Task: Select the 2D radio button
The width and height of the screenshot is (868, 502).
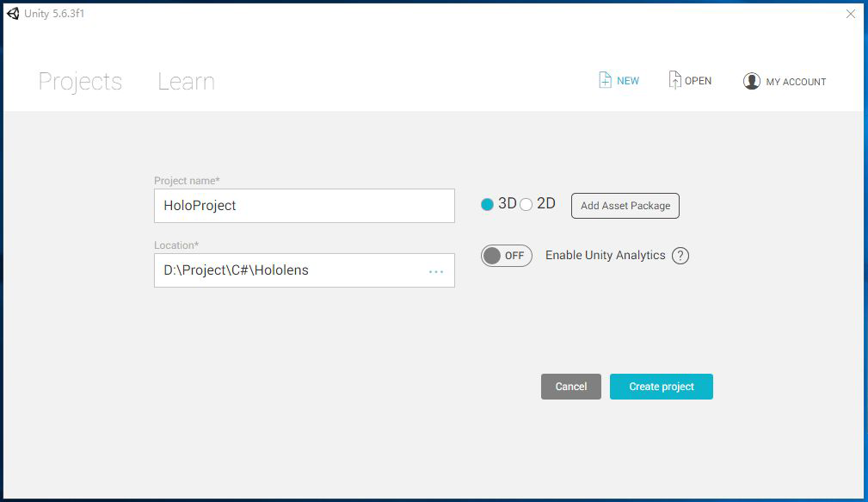Action: pos(526,204)
